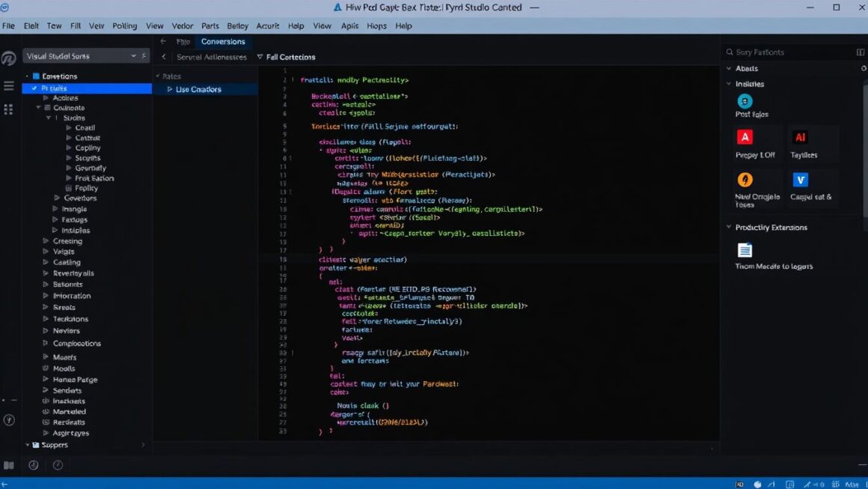This screenshot has width=868, height=489.
Task: Collapse the Scudns tree node
Action: click(48, 118)
